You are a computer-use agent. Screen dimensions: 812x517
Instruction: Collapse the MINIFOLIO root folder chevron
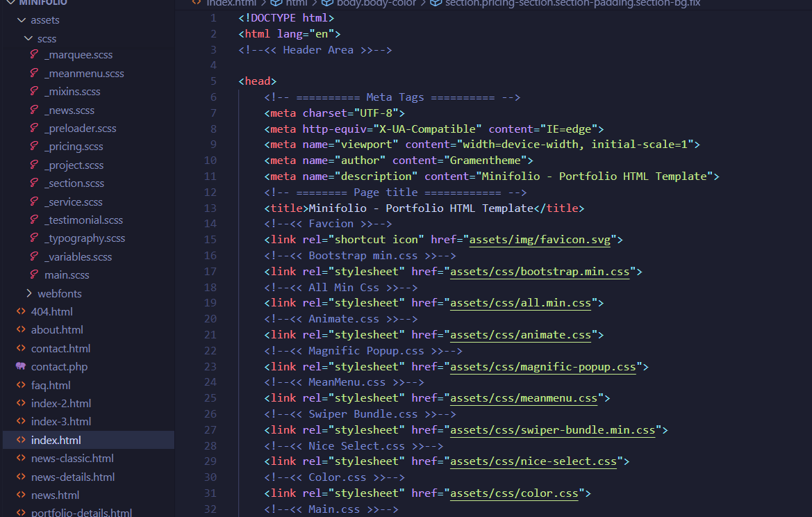pos(10,3)
